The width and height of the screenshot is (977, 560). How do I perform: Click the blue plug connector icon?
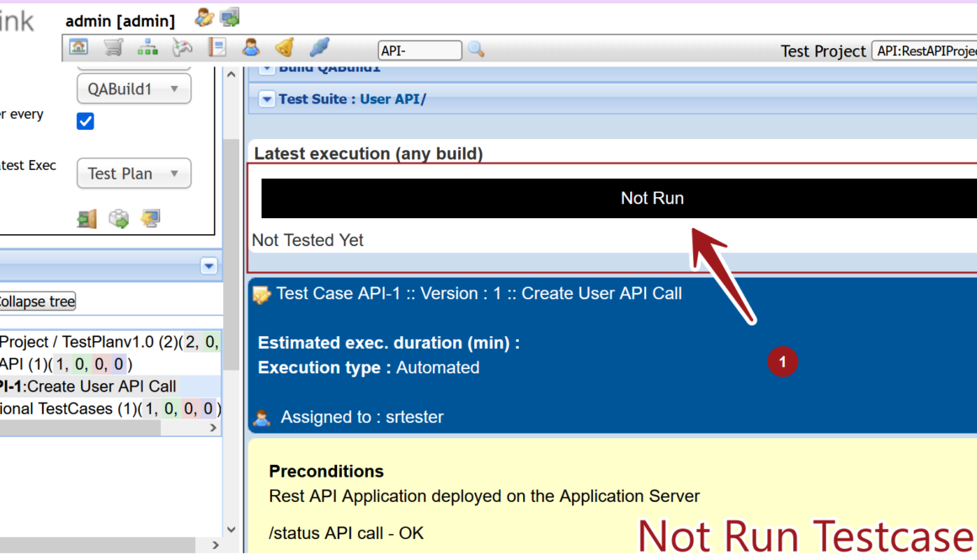pos(319,48)
